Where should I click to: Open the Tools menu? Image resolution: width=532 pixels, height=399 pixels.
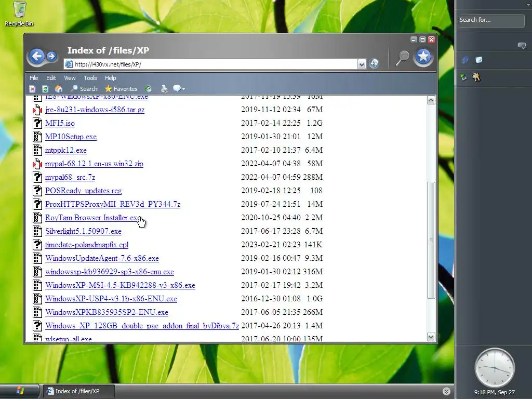[90, 78]
